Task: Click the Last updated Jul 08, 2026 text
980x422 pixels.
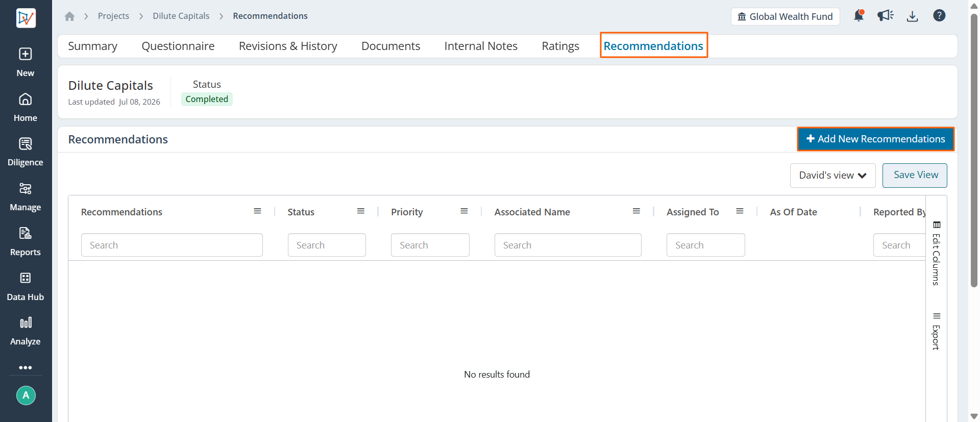Action: click(114, 102)
